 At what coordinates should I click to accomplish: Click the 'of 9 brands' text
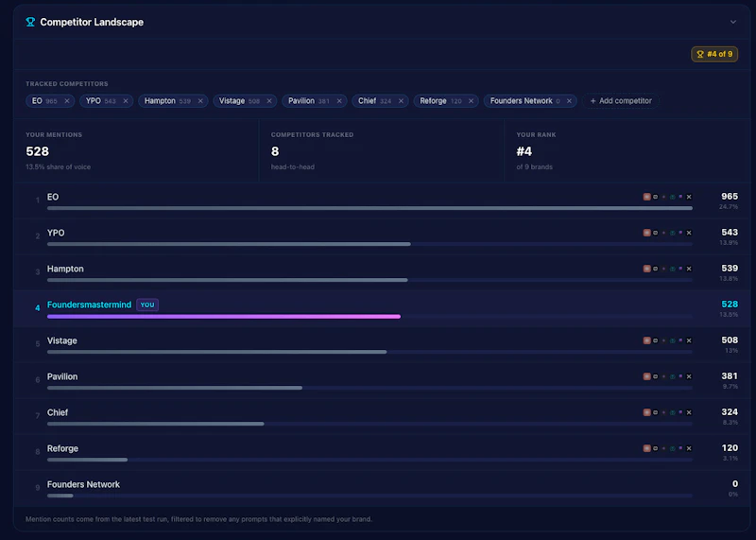(534, 167)
